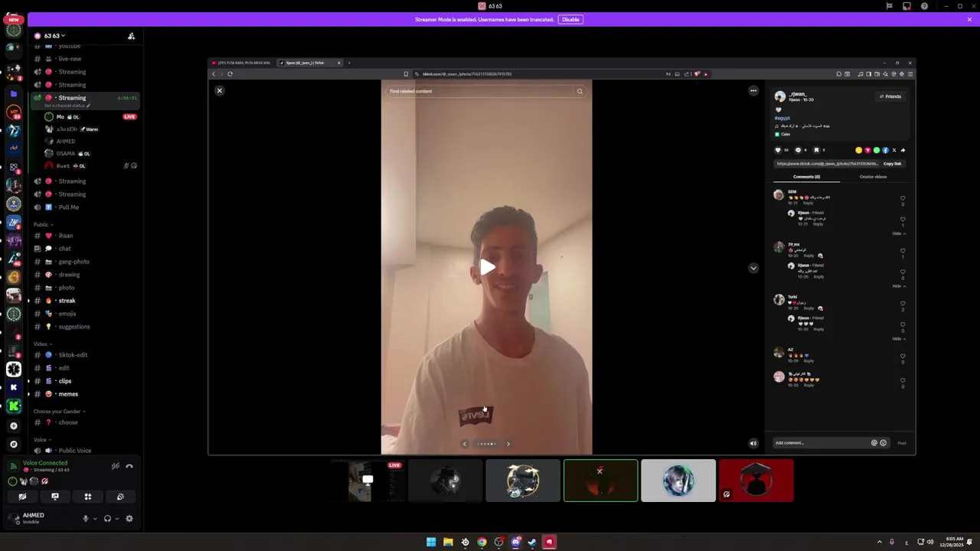The width and height of the screenshot is (980, 551).
Task: Deafen with the headphones icon
Action: click(107, 518)
